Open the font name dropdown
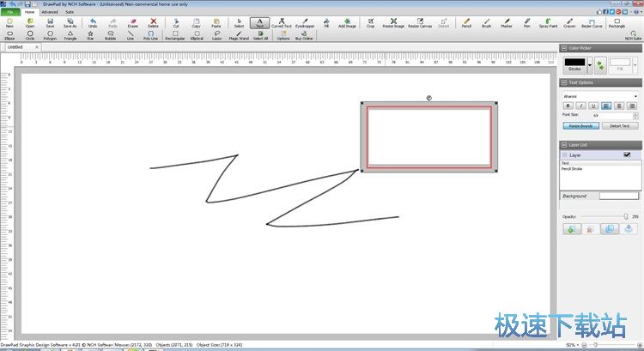The width and height of the screenshot is (644, 351). (635, 96)
